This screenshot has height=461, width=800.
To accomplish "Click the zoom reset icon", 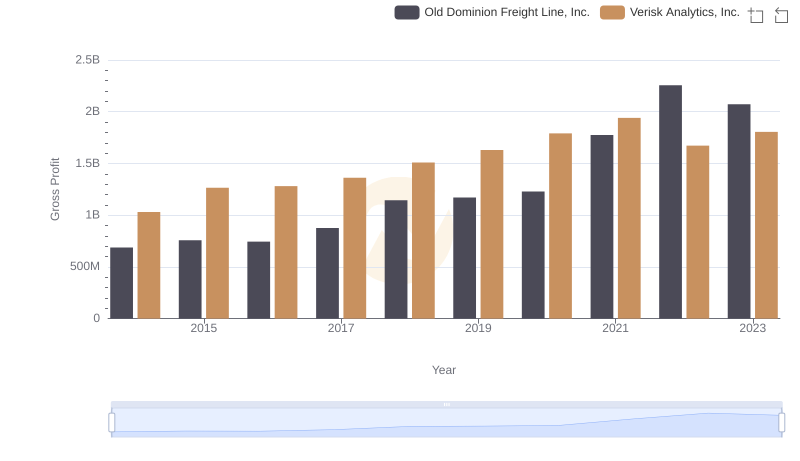I will coord(781,15).
